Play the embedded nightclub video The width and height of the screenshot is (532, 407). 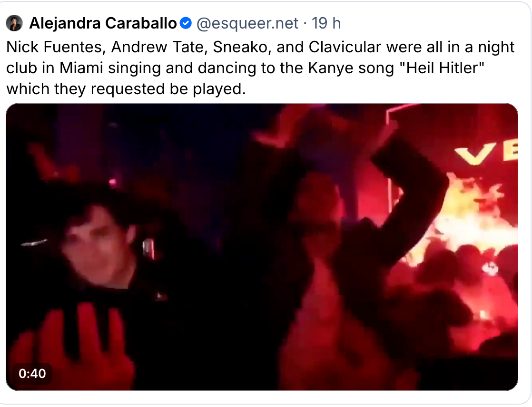tap(262, 247)
